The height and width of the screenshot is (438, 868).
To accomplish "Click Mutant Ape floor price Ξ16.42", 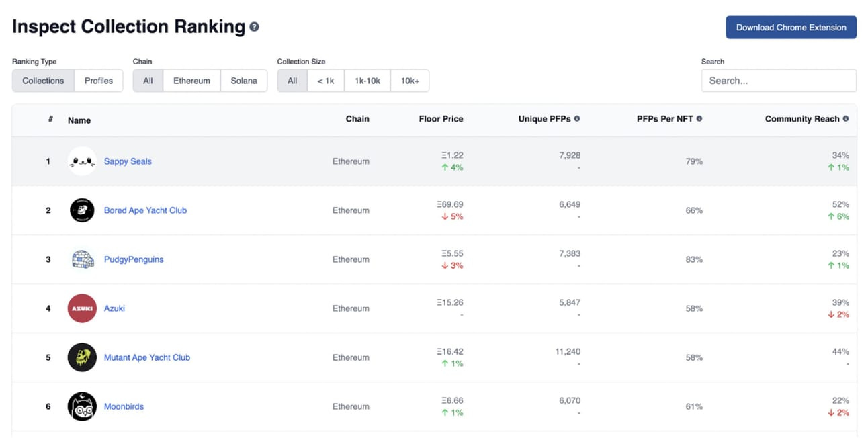I will click(449, 351).
